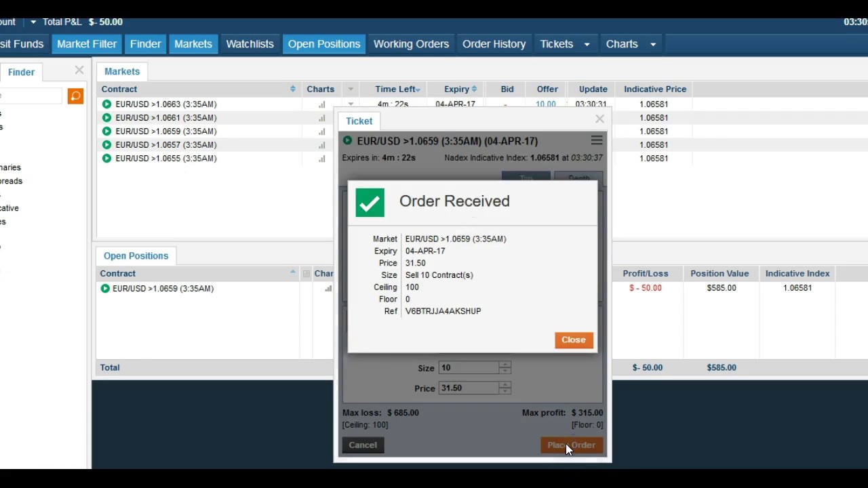Select the Finder panel tab
This screenshot has width=868, height=488.
[x=21, y=73]
